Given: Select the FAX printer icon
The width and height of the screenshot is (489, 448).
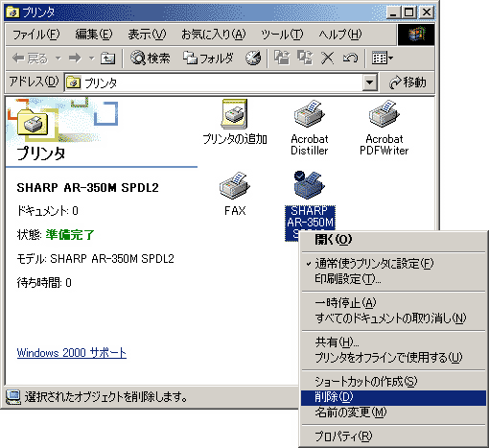Looking at the screenshot, I should [235, 194].
